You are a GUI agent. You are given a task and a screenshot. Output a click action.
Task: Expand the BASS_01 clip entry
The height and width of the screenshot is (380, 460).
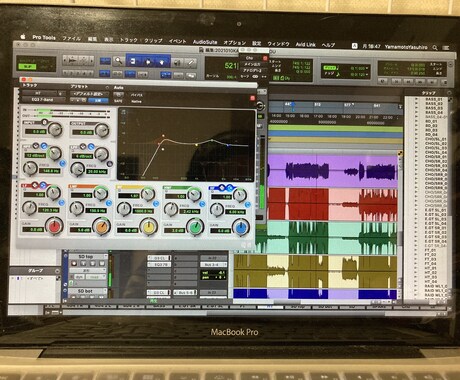(x=416, y=99)
